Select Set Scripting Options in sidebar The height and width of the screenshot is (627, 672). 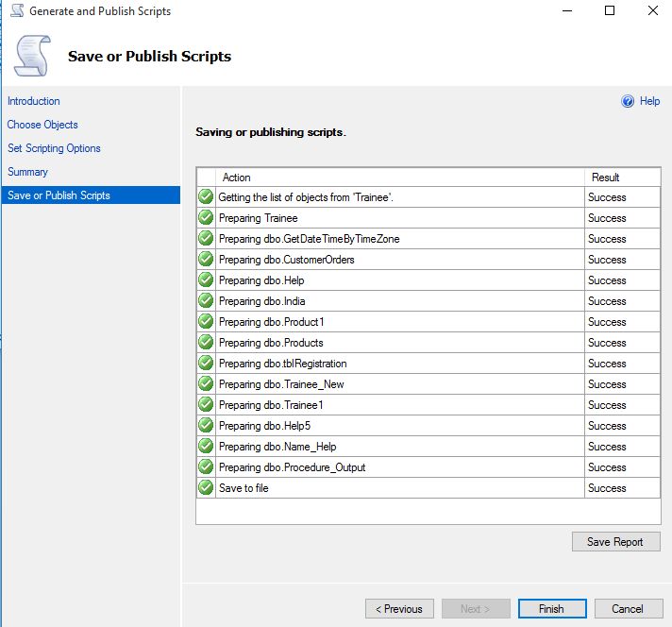54,148
